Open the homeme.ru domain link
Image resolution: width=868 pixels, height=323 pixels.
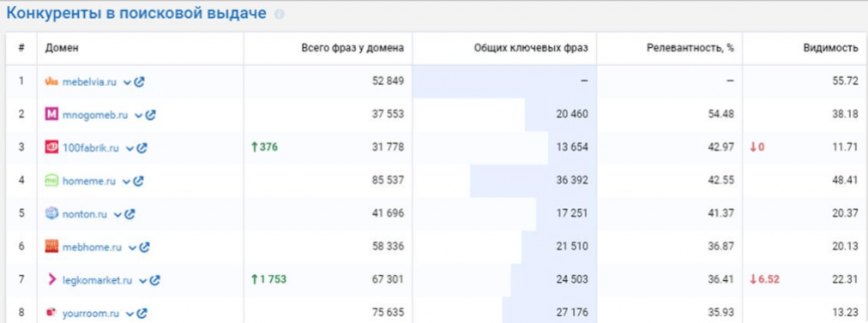pyautogui.click(x=88, y=181)
